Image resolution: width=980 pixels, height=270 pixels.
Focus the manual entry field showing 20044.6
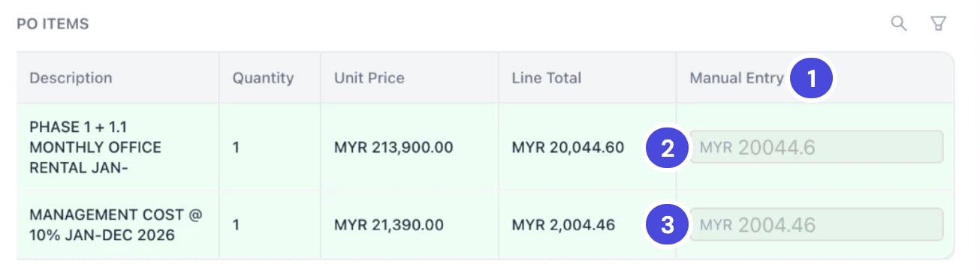pyautogui.click(x=816, y=147)
